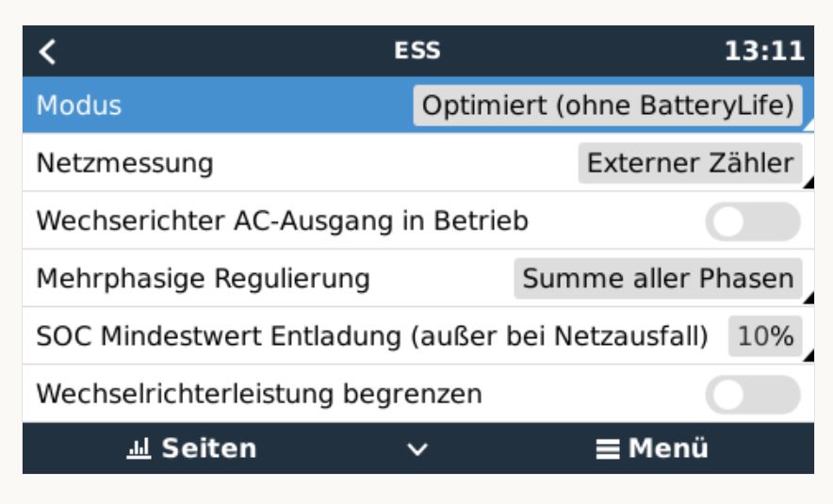Screen dimensions: 833x504
Task: Select the SOC Mindestwert Entladung row label
Action: tap(372, 336)
